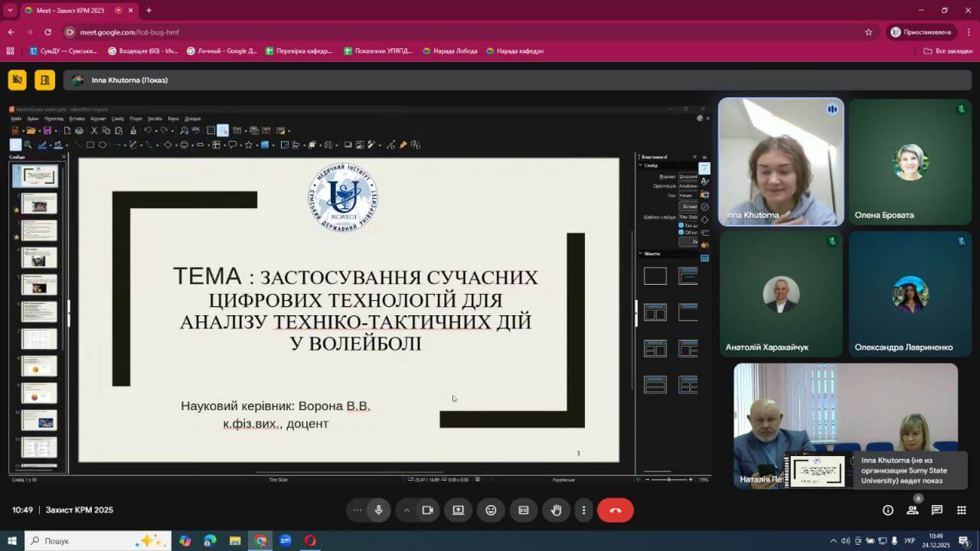
Task: Expand audio settings next to microphone
Action: [x=357, y=510]
